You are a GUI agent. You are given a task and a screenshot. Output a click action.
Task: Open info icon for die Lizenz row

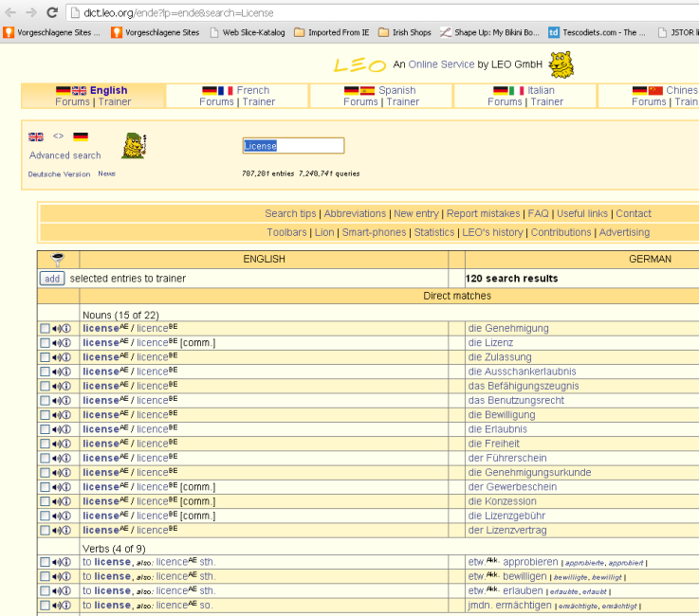pyautogui.click(x=66, y=343)
